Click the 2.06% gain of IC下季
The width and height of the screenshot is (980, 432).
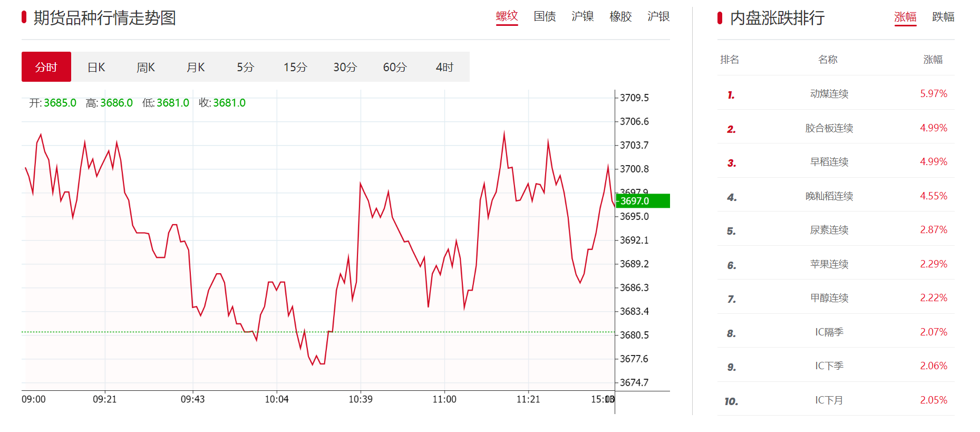[x=934, y=366]
